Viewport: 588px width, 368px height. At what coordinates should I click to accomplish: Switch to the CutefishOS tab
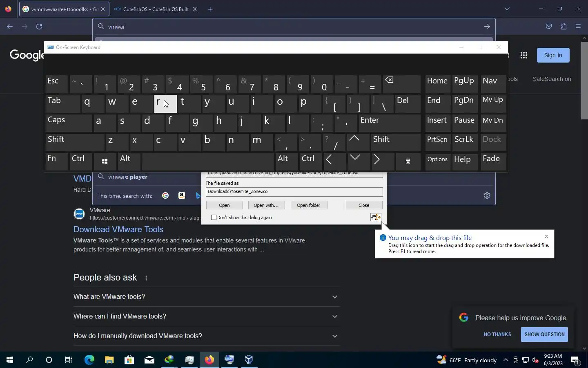pos(155,9)
